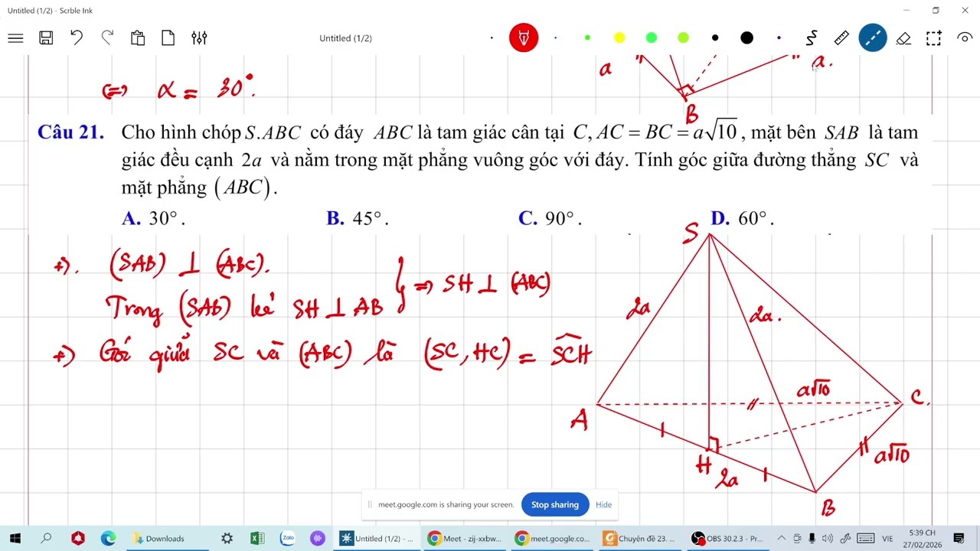Viewport: 980px width, 551px height.
Task: Hide the screen sharing bar
Action: 603,504
